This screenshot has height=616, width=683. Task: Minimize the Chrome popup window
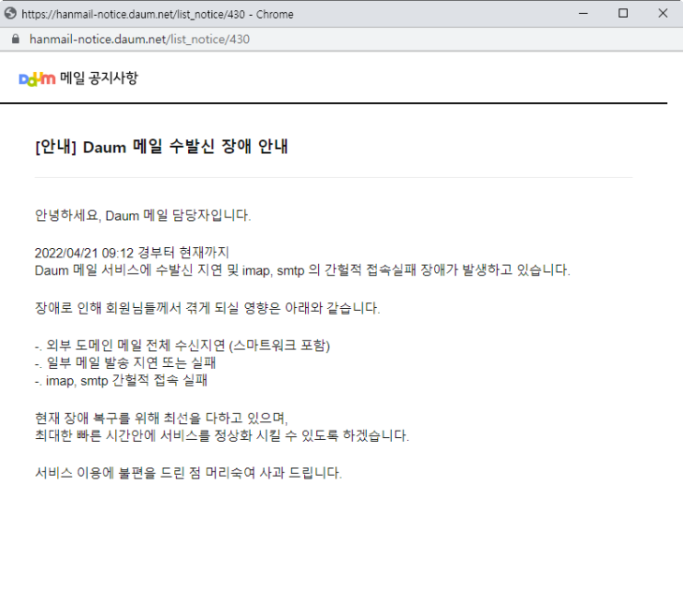coord(581,14)
